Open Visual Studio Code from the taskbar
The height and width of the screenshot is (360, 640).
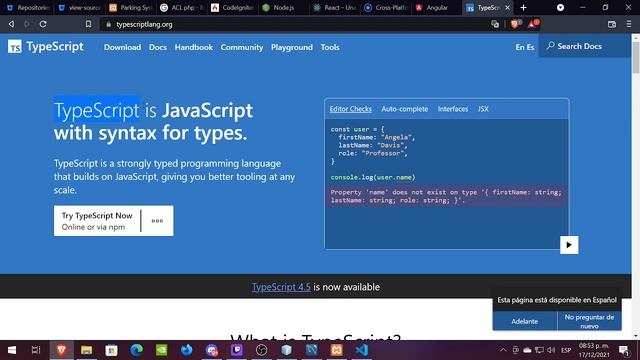click(362, 350)
